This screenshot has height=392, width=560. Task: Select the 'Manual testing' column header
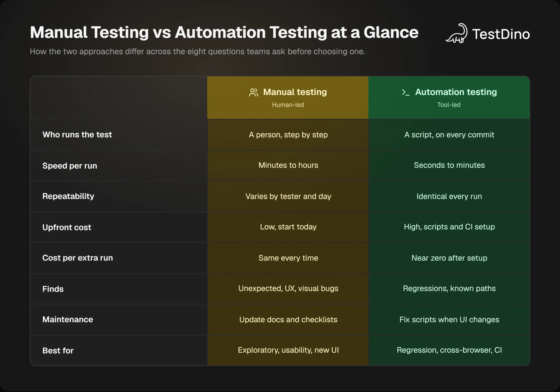coord(288,98)
